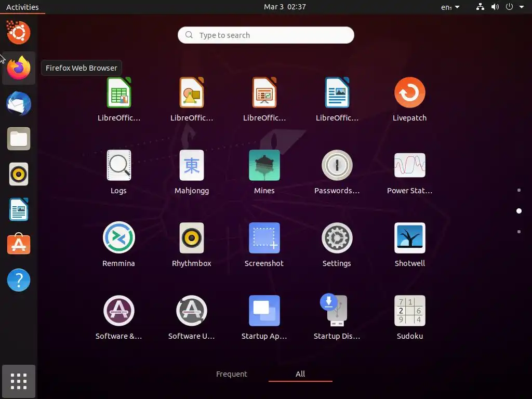This screenshot has width=532, height=399.
Task: Go to first app page dot
Action: point(519,190)
